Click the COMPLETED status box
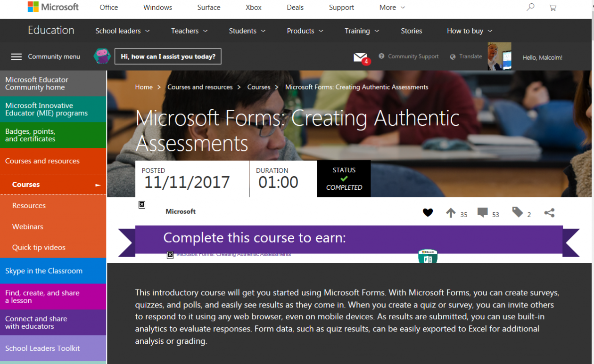 pos(344,178)
